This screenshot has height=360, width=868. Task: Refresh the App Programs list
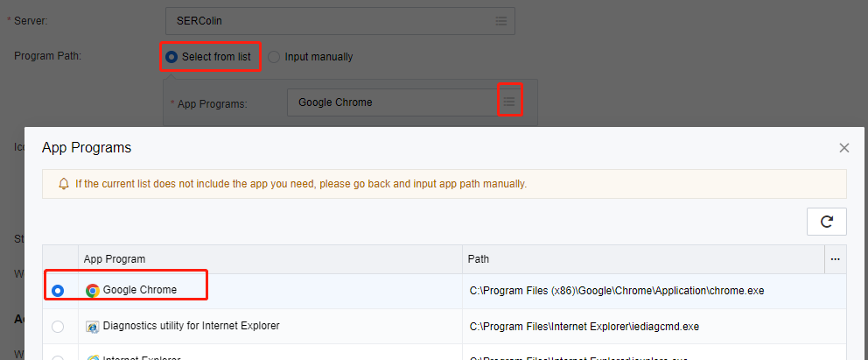pos(826,222)
